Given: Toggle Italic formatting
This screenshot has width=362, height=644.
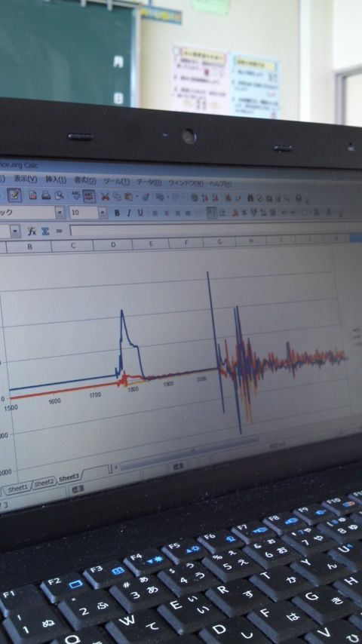Looking at the screenshot, I should click(129, 213).
